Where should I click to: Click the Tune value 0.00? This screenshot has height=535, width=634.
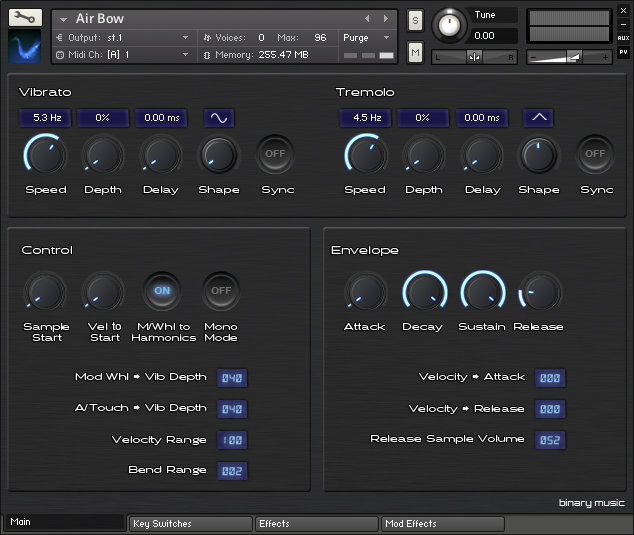pos(484,36)
